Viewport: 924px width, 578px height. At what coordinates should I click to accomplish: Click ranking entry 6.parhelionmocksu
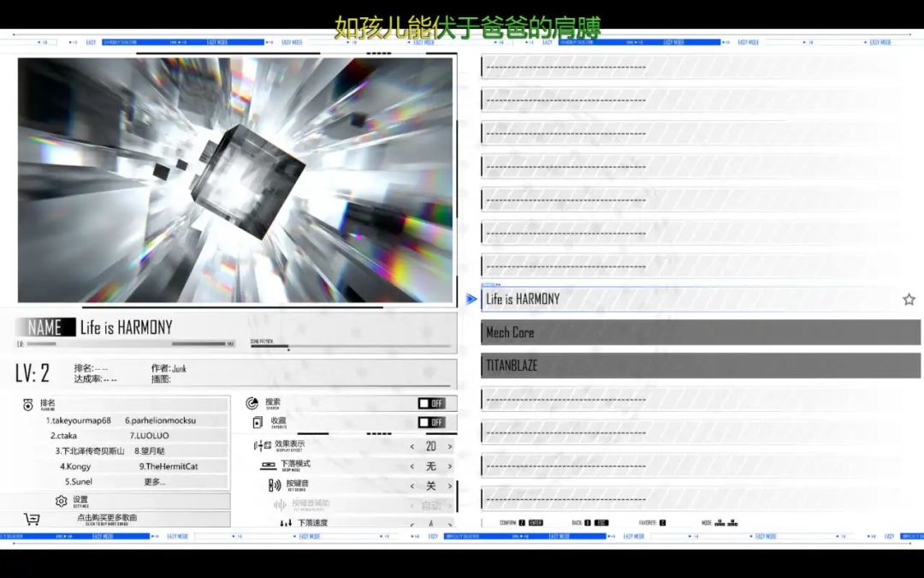pos(160,420)
